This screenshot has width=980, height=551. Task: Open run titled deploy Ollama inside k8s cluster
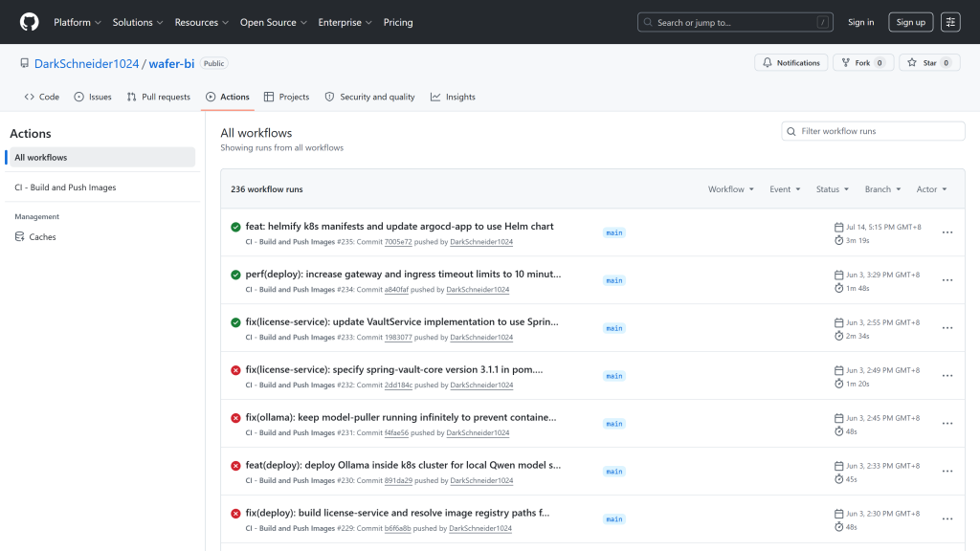pos(403,465)
